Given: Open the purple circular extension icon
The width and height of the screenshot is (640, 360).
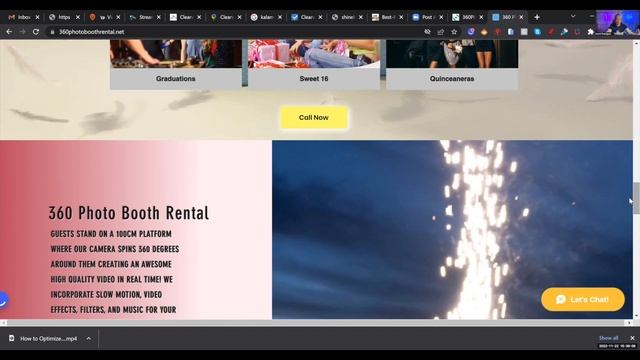Looking at the screenshot, I should (471, 31).
